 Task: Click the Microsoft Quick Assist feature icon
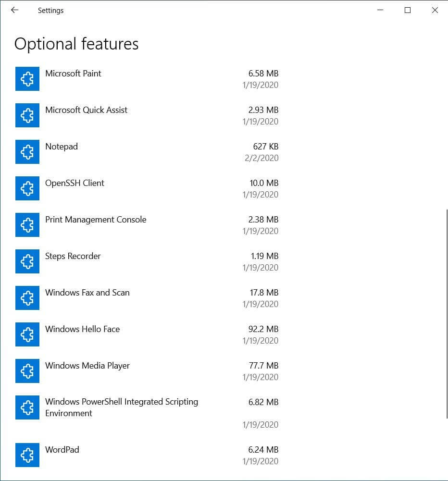pyautogui.click(x=27, y=115)
